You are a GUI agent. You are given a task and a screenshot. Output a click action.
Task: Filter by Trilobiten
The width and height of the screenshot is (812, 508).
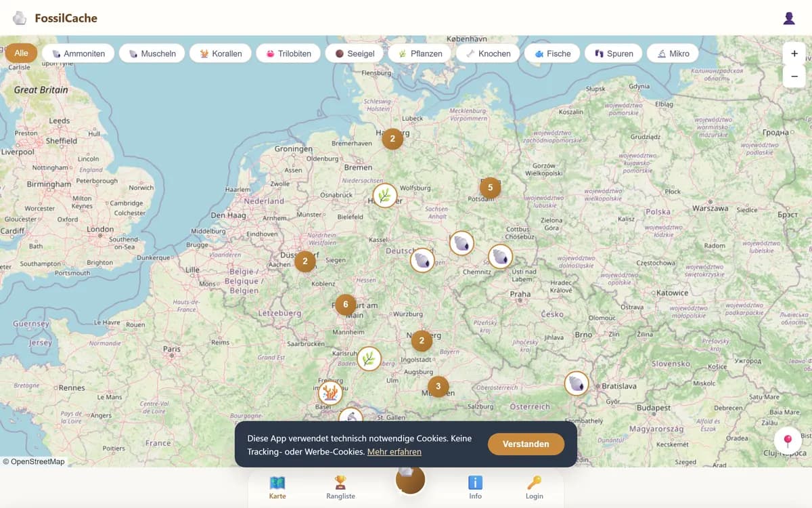tap(288, 54)
